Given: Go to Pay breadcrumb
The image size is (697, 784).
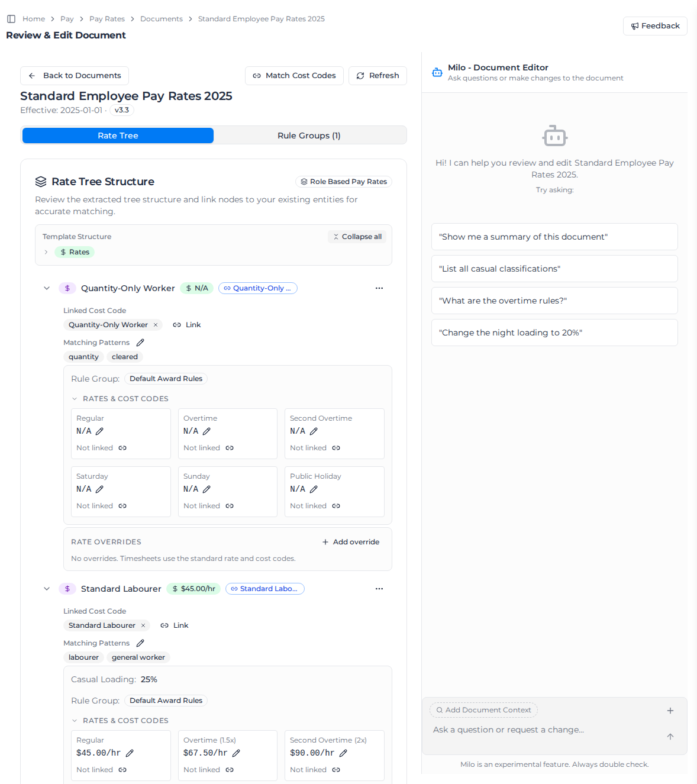Looking at the screenshot, I should pyautogui.click(x=67, y=19).
